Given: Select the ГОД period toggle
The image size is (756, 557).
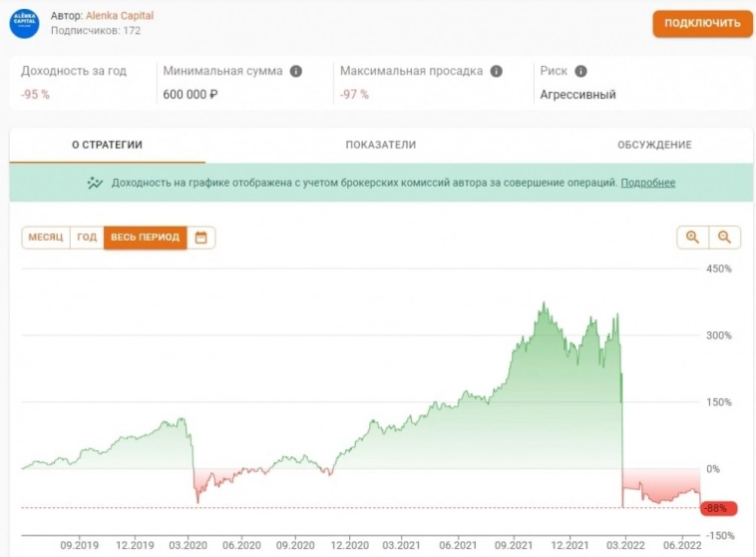Looking at the screenshot, I should coord(87,238).
